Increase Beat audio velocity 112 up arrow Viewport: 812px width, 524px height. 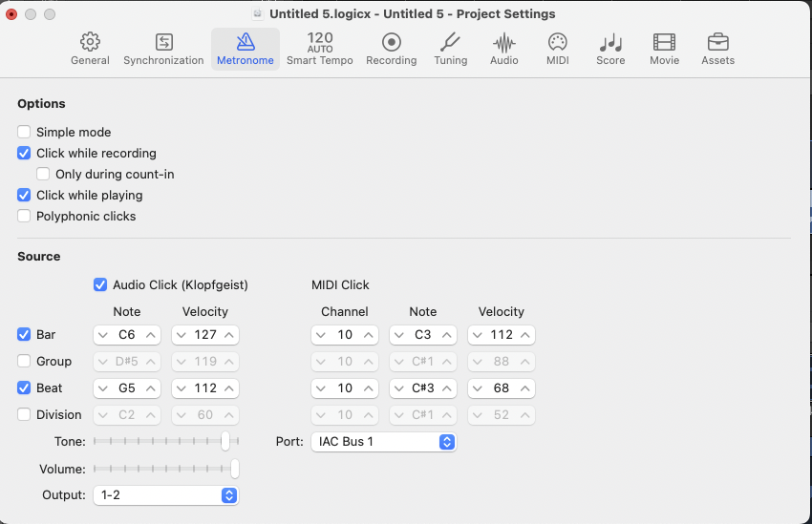click(229, 388)
